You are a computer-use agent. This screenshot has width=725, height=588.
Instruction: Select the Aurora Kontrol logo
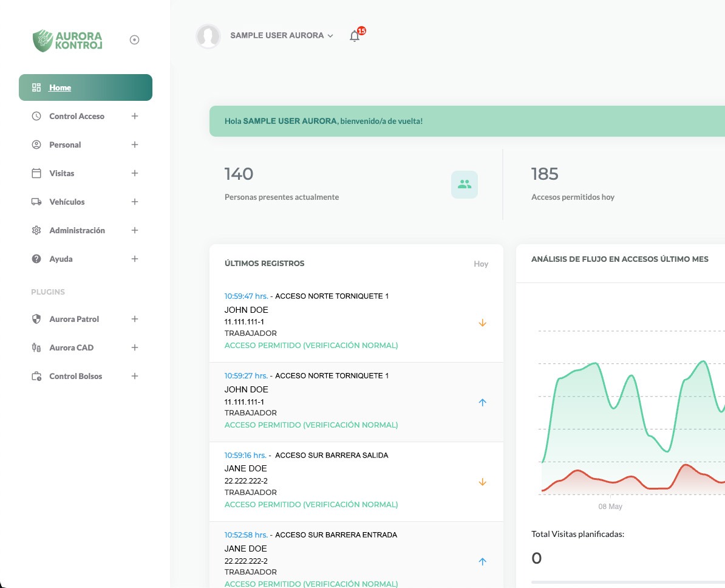[67, 40]
